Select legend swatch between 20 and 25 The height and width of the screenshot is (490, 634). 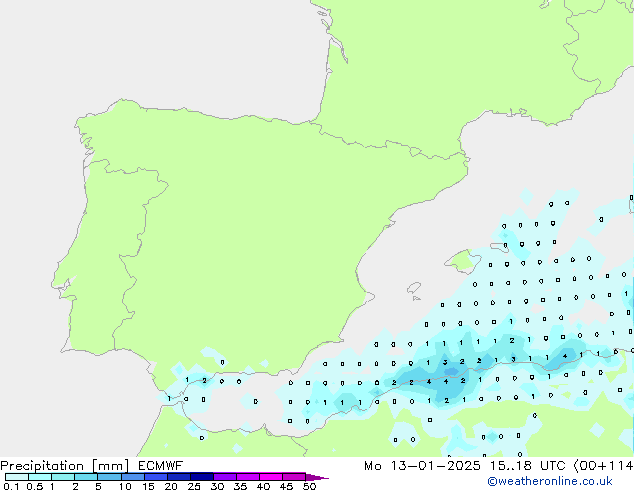(x=179, y=477)
